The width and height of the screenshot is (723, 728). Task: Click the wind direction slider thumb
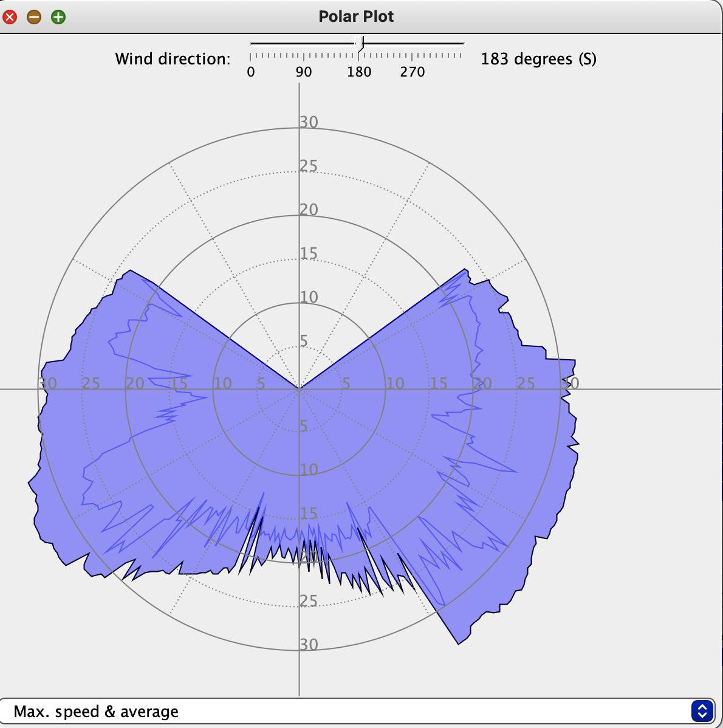click(359, 44)
